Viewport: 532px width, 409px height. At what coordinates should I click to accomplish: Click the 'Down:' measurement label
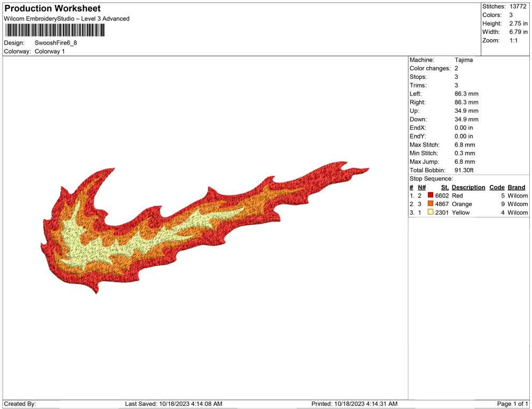418,119
